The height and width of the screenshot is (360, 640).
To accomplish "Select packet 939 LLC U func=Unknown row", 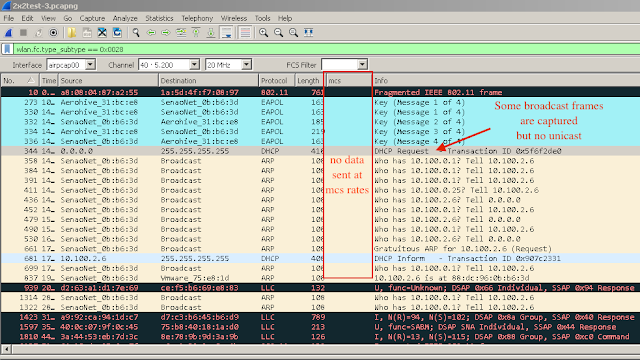I will [x=320, y=288].
